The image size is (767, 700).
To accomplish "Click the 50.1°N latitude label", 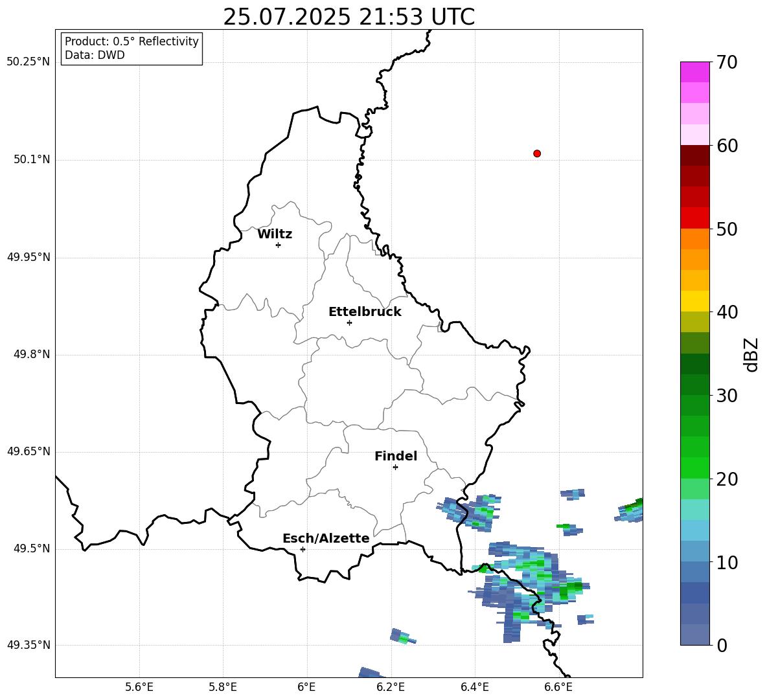I will 32,159.
